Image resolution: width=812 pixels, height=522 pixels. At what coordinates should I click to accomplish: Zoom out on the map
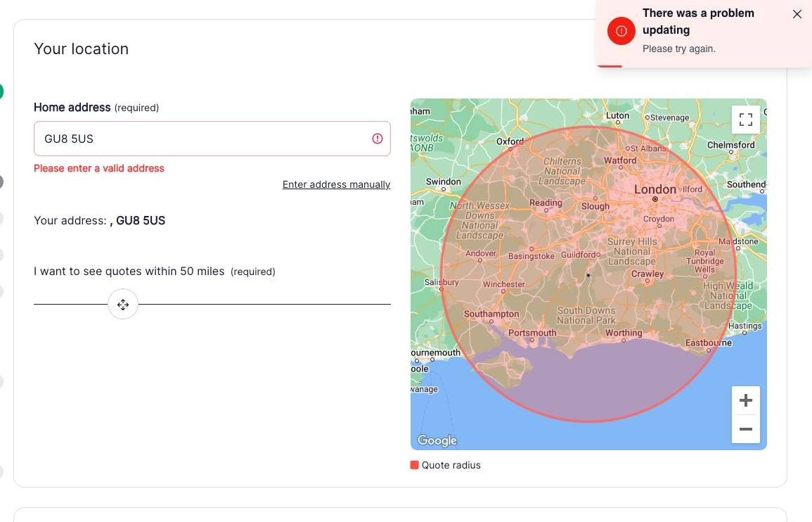746,429
